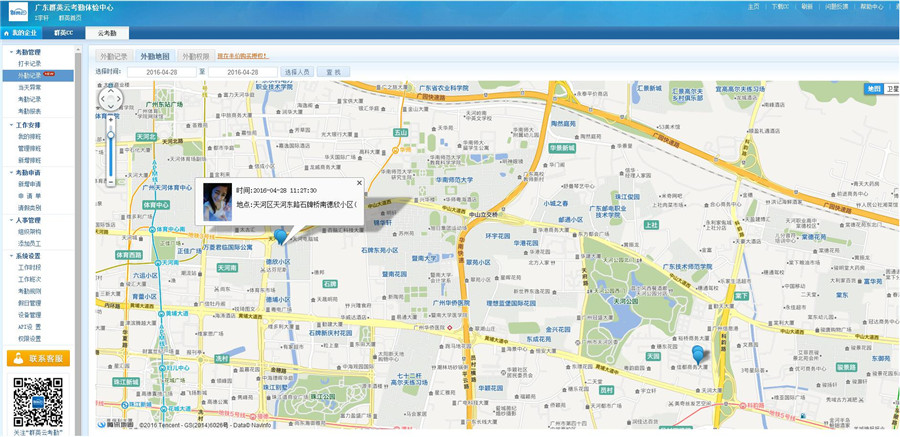
Task: Click the 主页 link in the header
Action: tap(754, 6)
